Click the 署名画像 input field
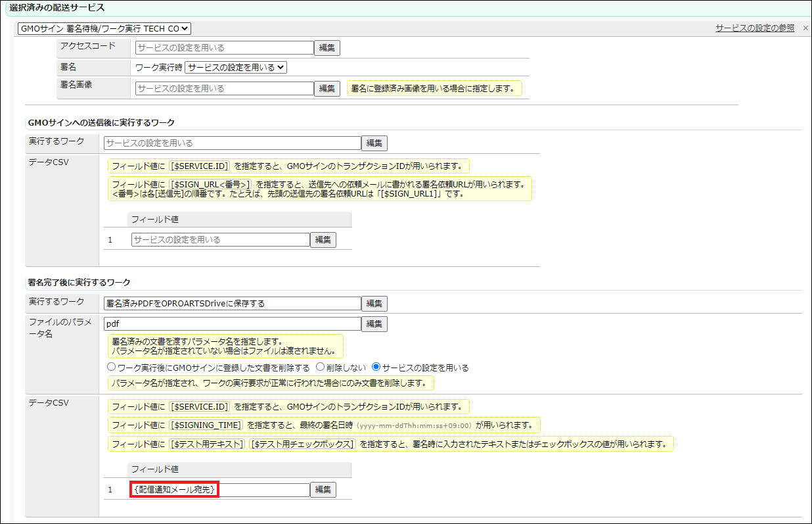Screen dimensions: 812x524 tap(225, 88)
